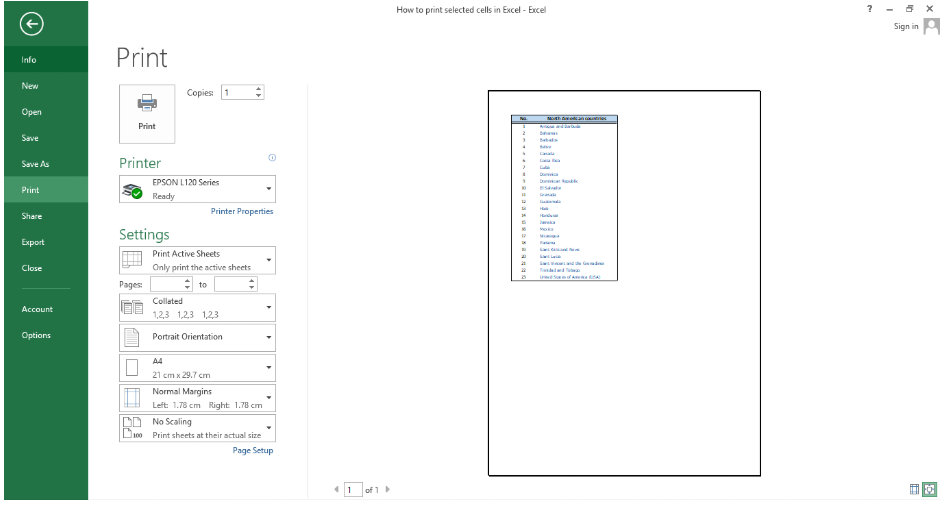
Task: Expand the Print Active Sheets dropdown
Action: (269, 260)
